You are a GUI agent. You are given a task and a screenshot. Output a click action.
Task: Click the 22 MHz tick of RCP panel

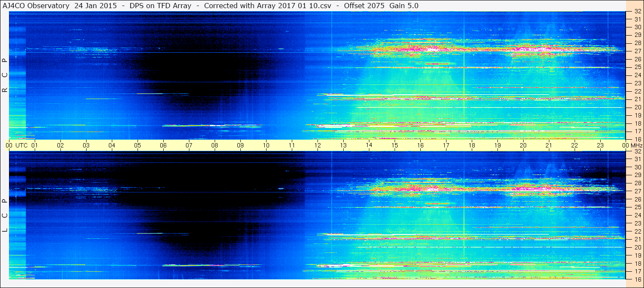[637, 91]
